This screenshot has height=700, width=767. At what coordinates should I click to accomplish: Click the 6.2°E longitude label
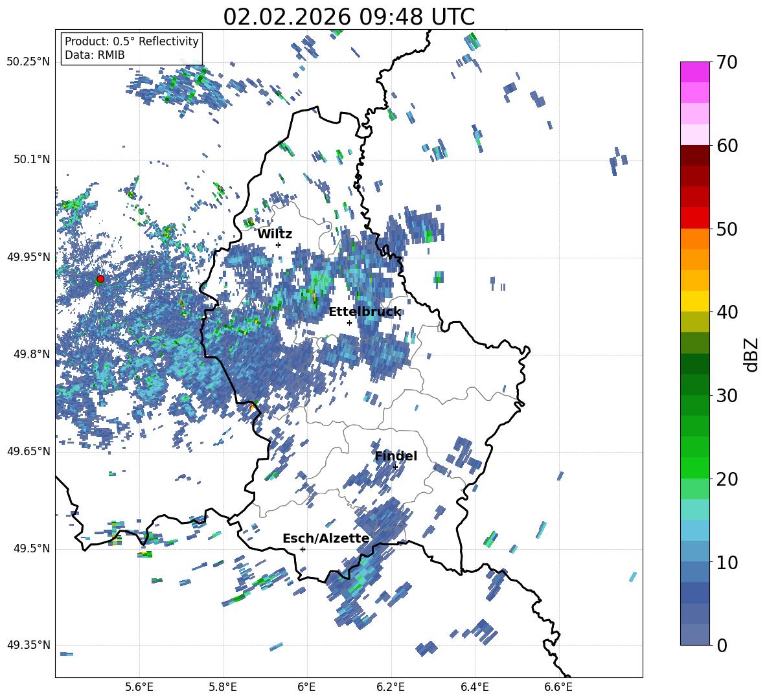coord(391,687)
